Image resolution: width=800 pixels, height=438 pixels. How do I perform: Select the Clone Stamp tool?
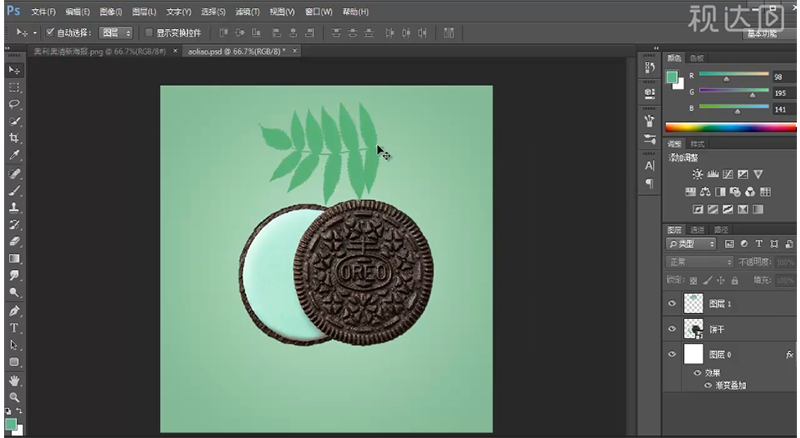[14, 207]
